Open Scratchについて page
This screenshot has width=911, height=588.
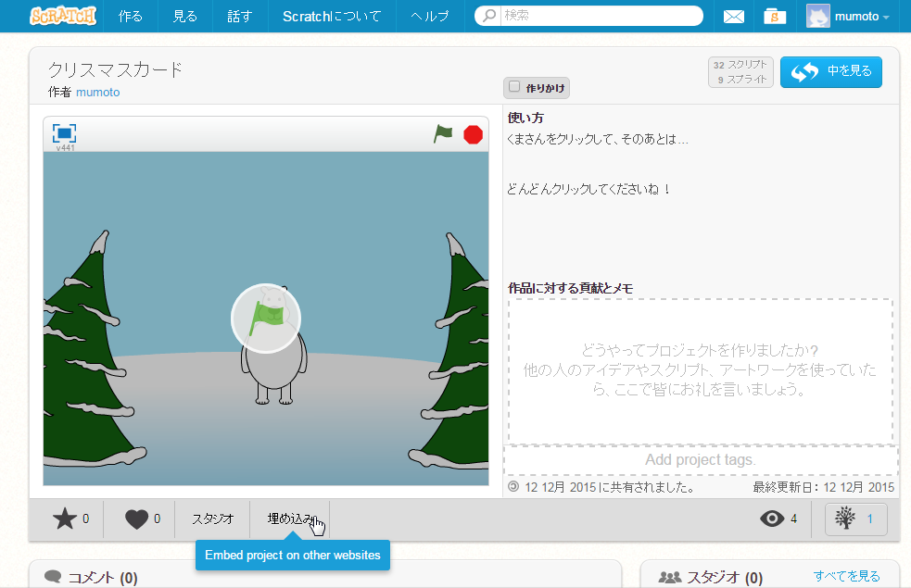[332, 17]
